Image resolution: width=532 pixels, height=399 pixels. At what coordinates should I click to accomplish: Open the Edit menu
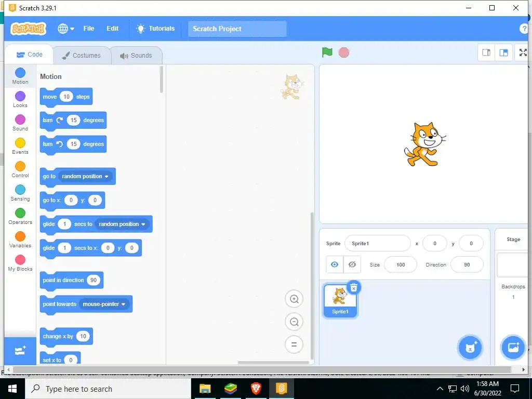click(113, 29)
